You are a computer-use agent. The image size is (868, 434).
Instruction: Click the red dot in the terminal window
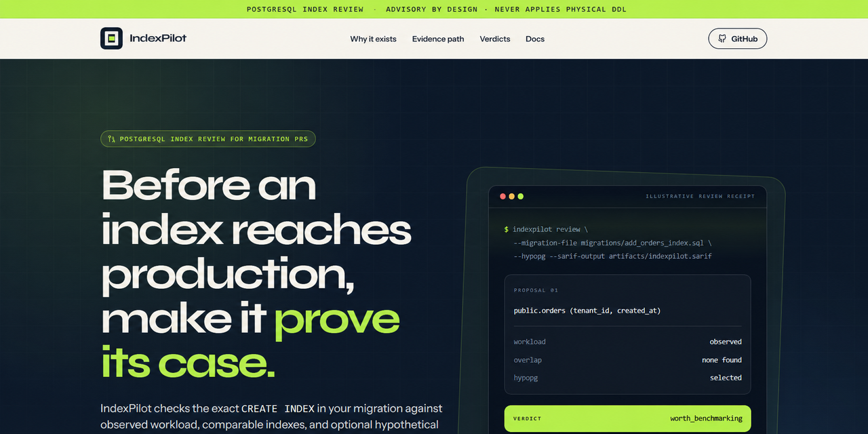click(x=503, y=197)
